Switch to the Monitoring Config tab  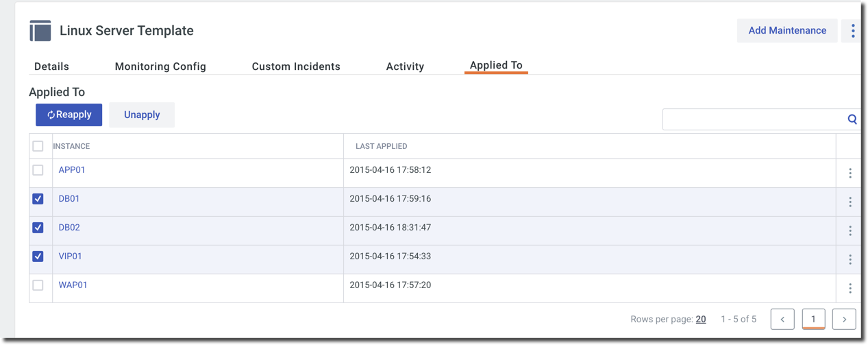click(160, 67)
